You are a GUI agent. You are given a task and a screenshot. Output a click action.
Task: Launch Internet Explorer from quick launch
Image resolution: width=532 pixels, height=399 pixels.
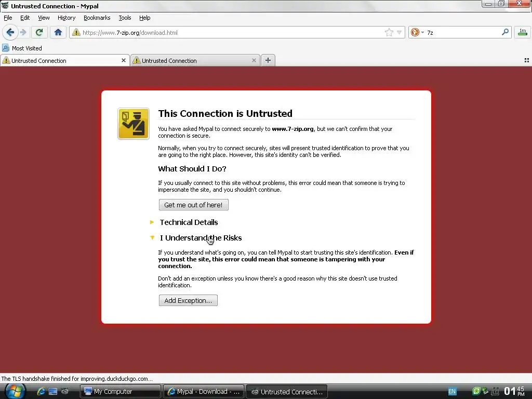click(x=41, y=392)
